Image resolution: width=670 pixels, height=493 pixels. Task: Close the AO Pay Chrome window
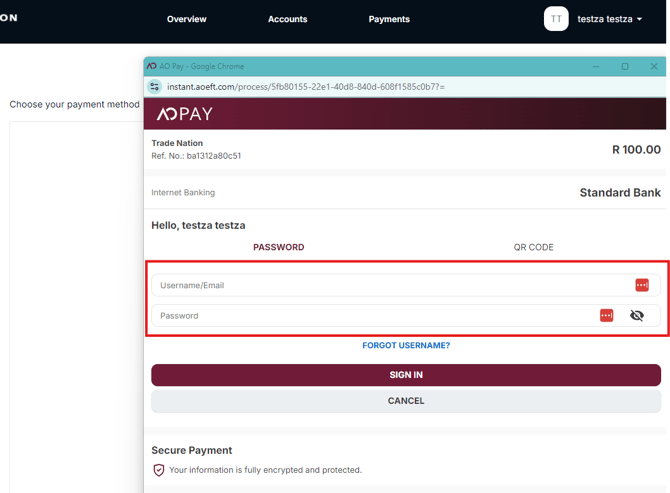[x=654, y=66]
